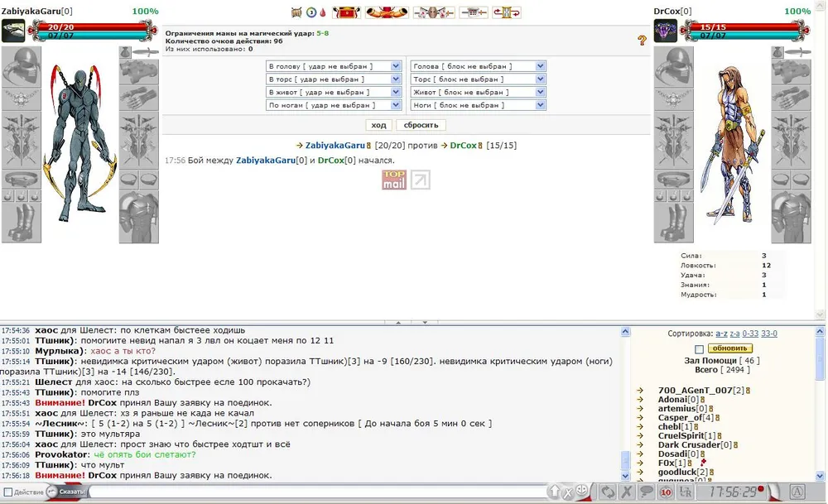This screenshot has height=504, width=828.
Task: Open the 'Ноги' block dropdown
Action: 478,105
